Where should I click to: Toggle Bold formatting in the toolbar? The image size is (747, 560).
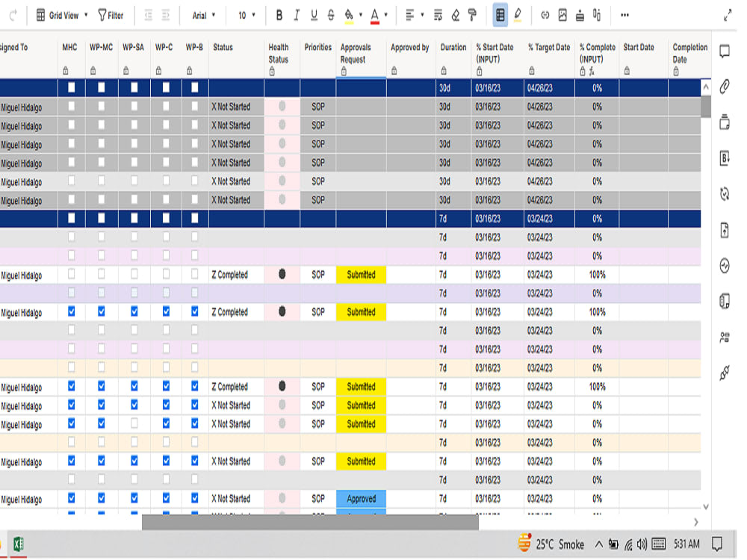279,13
